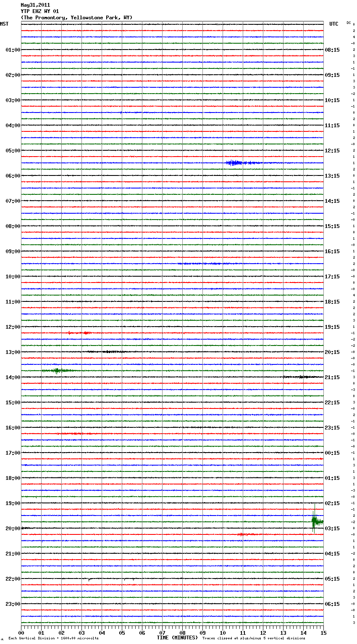
Task: Click the 06:15 UTC time label
Action: [x=332, y=604]
